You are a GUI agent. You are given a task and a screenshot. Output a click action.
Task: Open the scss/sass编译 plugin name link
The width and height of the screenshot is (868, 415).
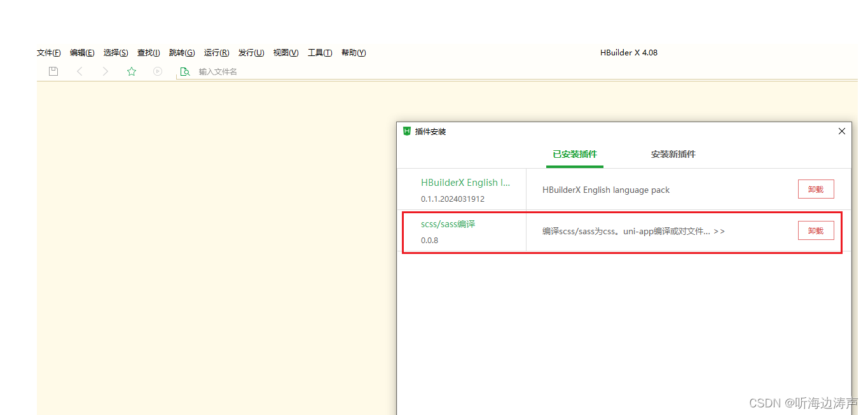pyautogui.click(x=448, y=224)
